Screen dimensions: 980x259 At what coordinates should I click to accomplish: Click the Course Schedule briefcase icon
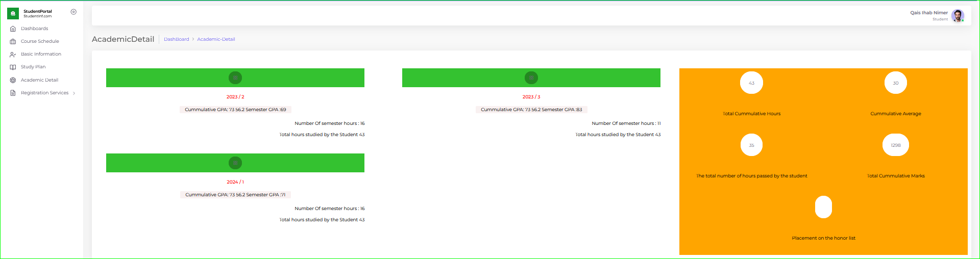[x=13, y=42]
